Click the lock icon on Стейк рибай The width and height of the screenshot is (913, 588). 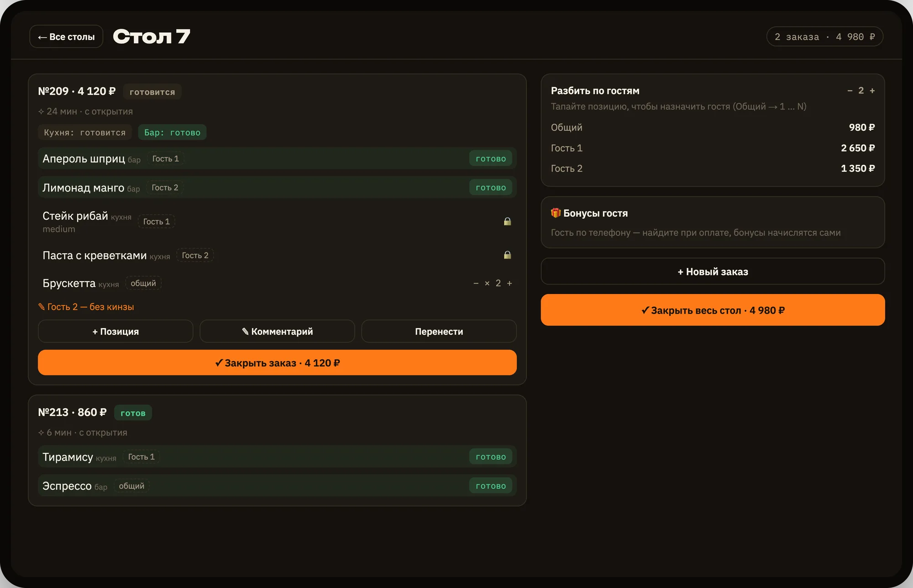coord(507,221)
